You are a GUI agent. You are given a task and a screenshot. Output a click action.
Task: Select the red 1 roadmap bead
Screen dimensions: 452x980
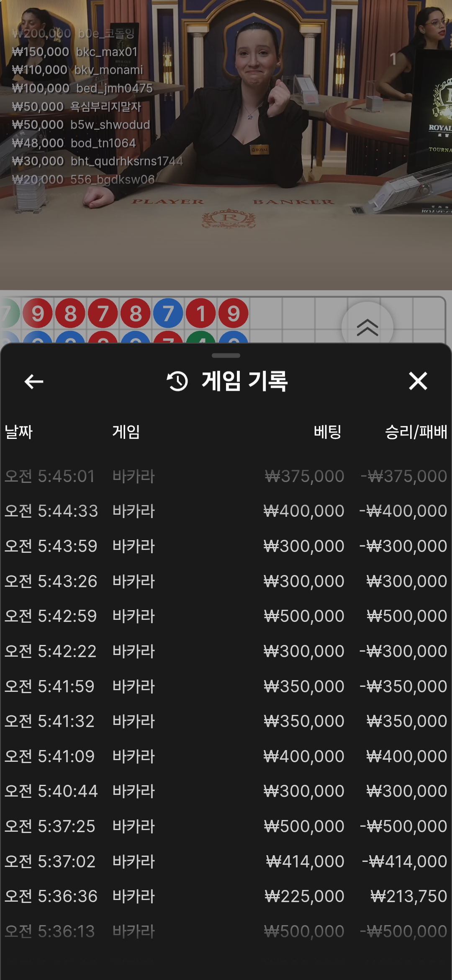(201, 313)
